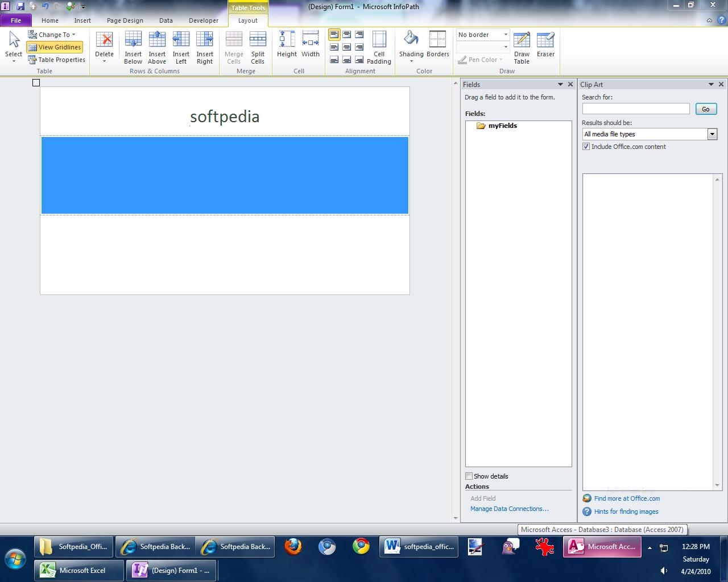This screenshot has width=728, height=582.
Task: Open the Change To dropdown
Action: [x=52, y=35]
